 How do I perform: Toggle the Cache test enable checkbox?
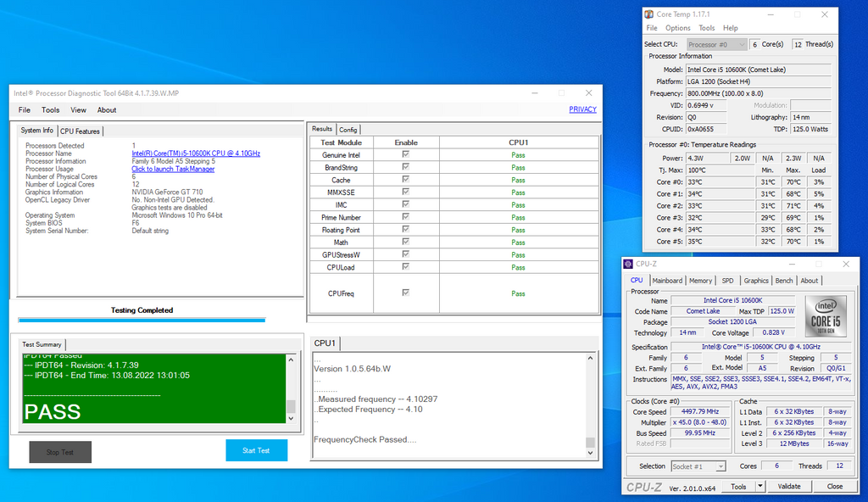coord(406,180)
